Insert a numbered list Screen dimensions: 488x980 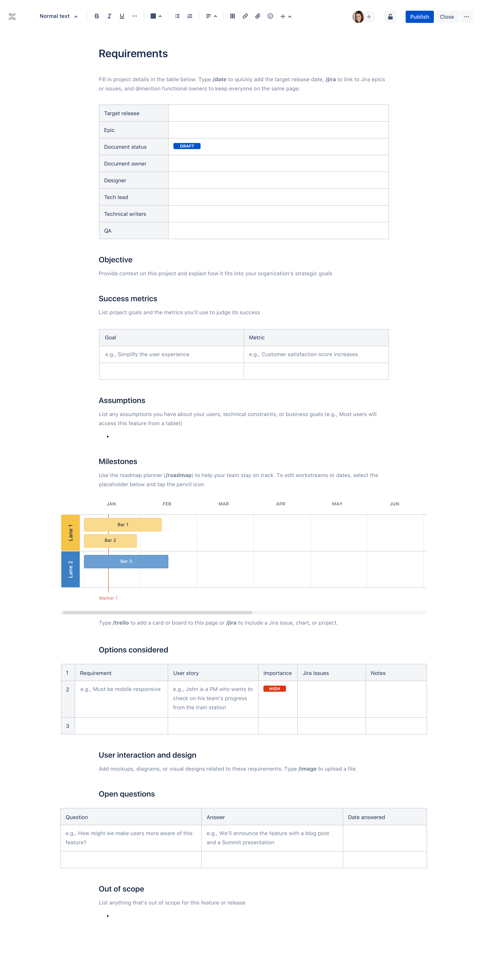pos(190,16)
